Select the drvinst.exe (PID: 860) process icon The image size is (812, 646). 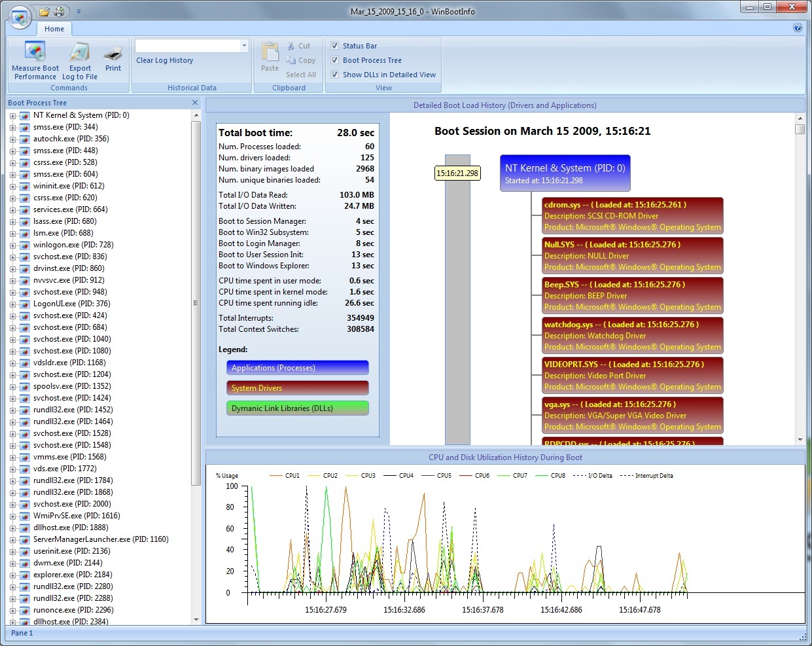[25, 269]
